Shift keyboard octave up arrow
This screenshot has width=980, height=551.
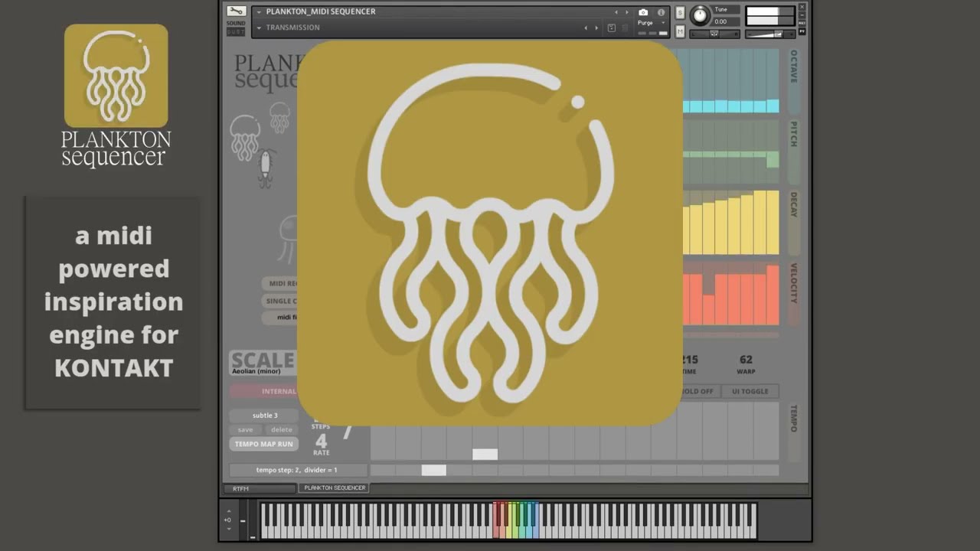(227, 511)
